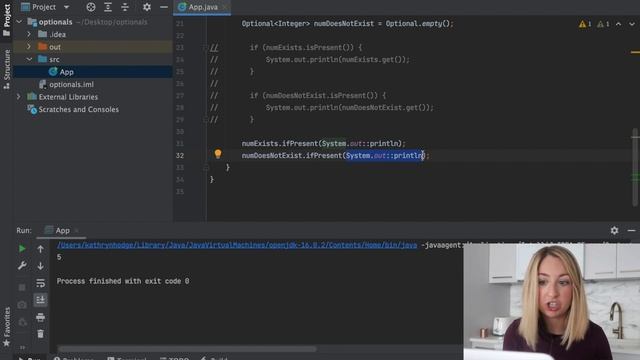This screenshot has height=360, width=640.
Task: Select the External Libraries row
Action: pos(93,97)
